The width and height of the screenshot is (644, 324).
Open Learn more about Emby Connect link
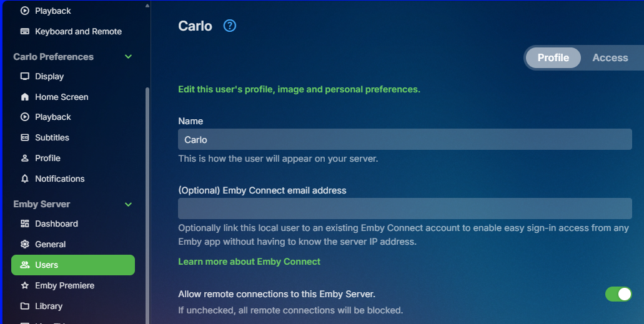(x=249, y=262)
